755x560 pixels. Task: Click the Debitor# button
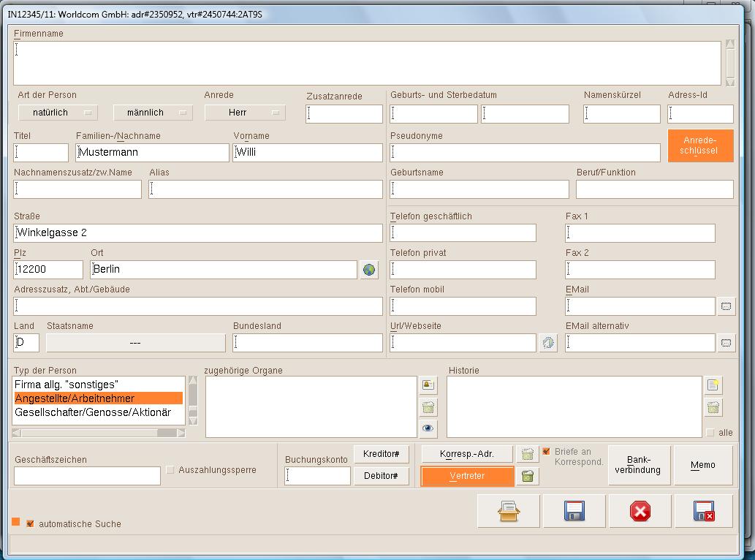coord(381,476)
